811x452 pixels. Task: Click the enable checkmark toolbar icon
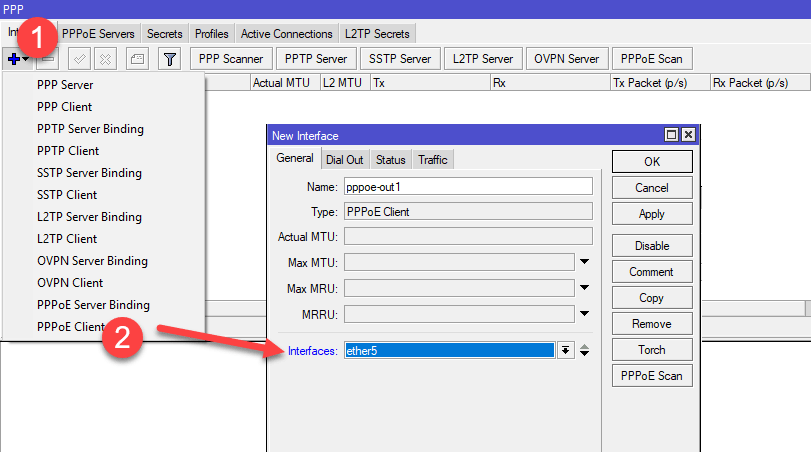[x=79, y=59]
